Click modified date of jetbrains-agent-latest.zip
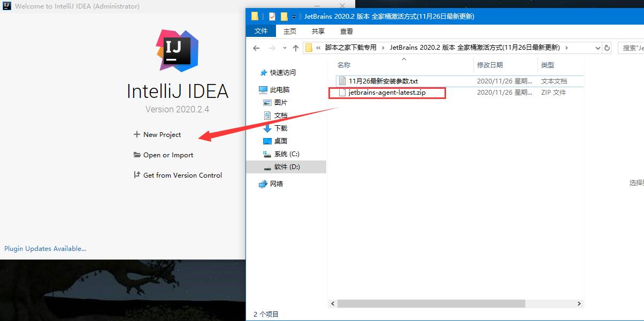This screenshot has width=644, height=321. coord(504,93)
